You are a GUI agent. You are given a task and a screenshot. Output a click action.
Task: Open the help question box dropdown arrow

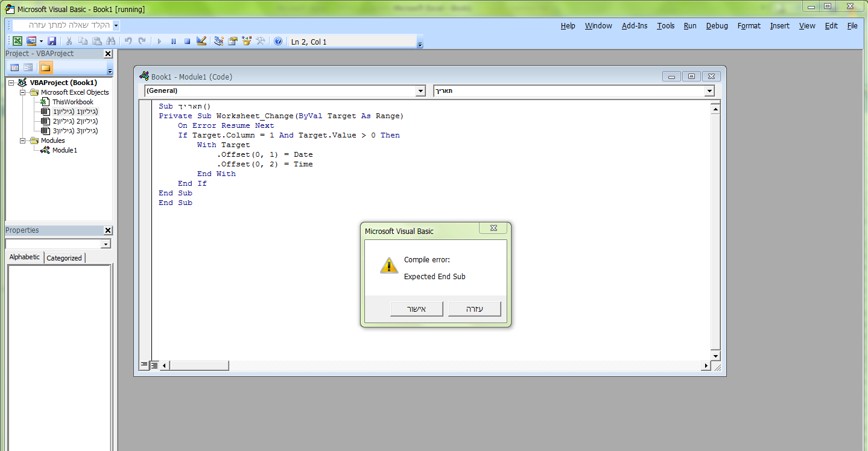pyautogui.click(x=116, y=25)
